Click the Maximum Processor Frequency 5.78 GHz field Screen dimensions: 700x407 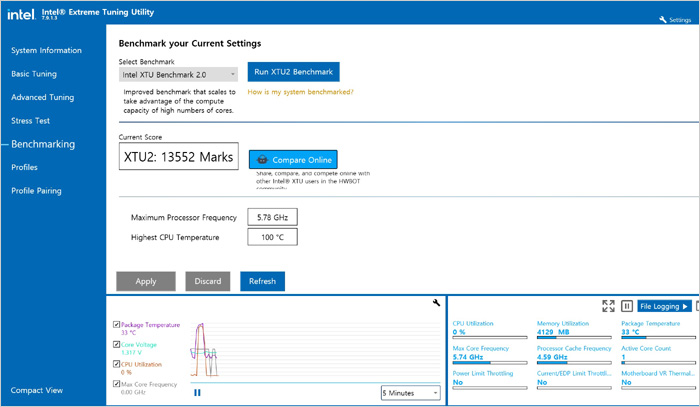pyautogui.click(x=272, y=217)
